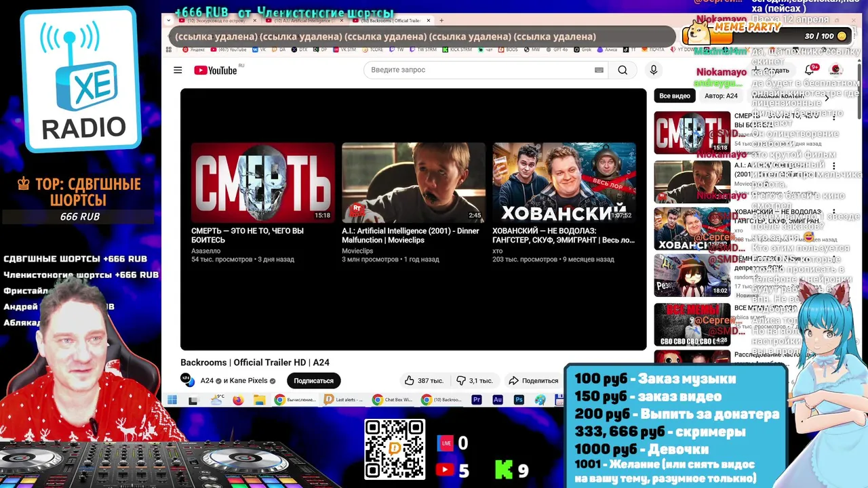
Task: Open the 'VK STM' bookmark
Action: tap(344, 49)
